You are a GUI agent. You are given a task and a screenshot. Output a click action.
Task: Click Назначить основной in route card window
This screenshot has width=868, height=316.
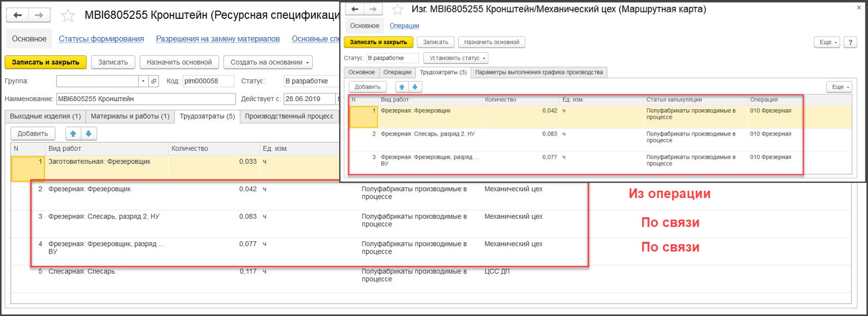pyautogui.click(x=491, y=42)
